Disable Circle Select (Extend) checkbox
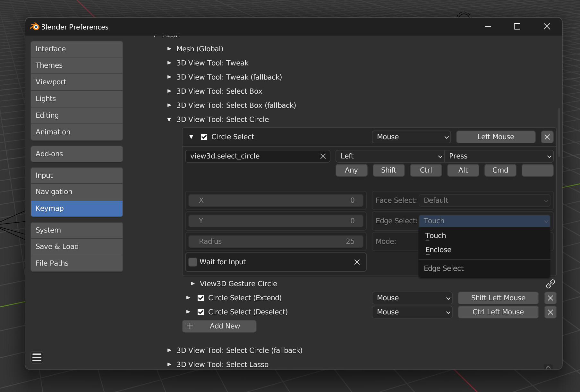 tap(201, 298)
